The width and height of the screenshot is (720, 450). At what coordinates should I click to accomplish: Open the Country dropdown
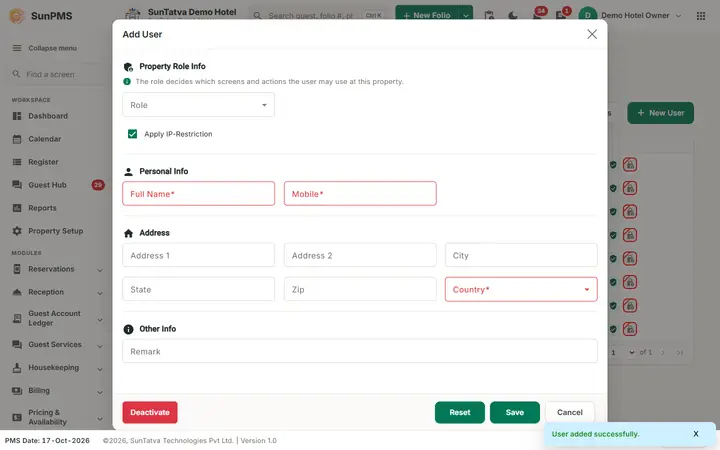tap(521, 289)
